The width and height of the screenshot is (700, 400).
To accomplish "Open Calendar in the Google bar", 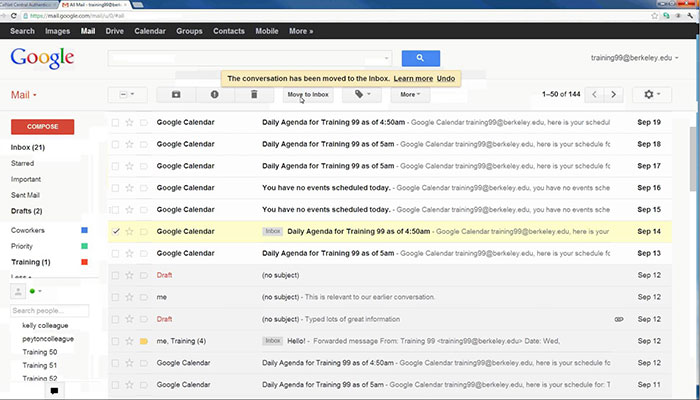I will click(150, 31).
